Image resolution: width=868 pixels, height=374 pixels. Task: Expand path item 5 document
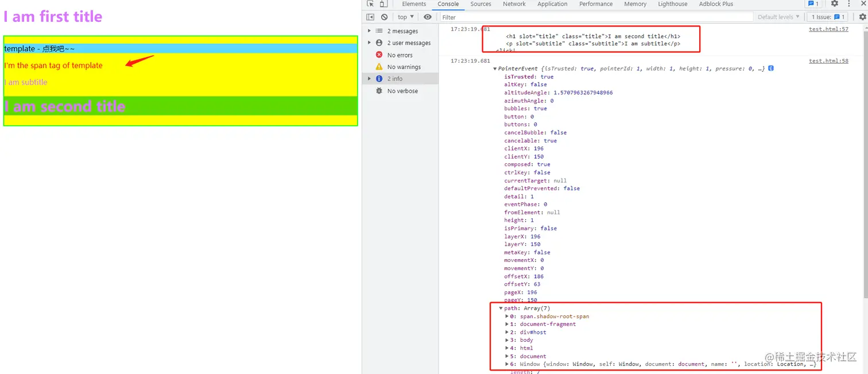pos(507,356)
